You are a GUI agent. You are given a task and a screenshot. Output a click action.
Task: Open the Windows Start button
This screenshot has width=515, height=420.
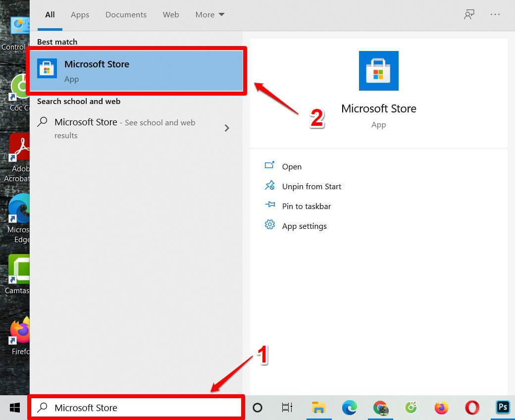pos(15,408)
